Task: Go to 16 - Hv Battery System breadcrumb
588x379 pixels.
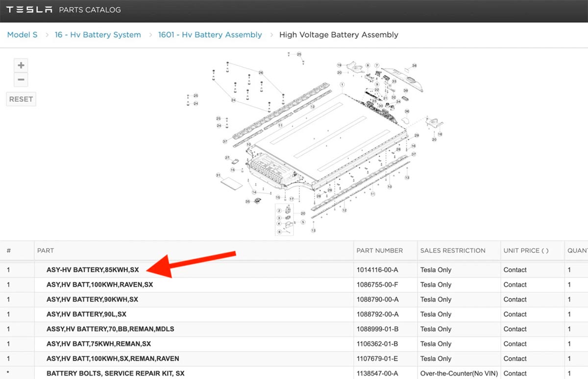Action: point(98,35)
